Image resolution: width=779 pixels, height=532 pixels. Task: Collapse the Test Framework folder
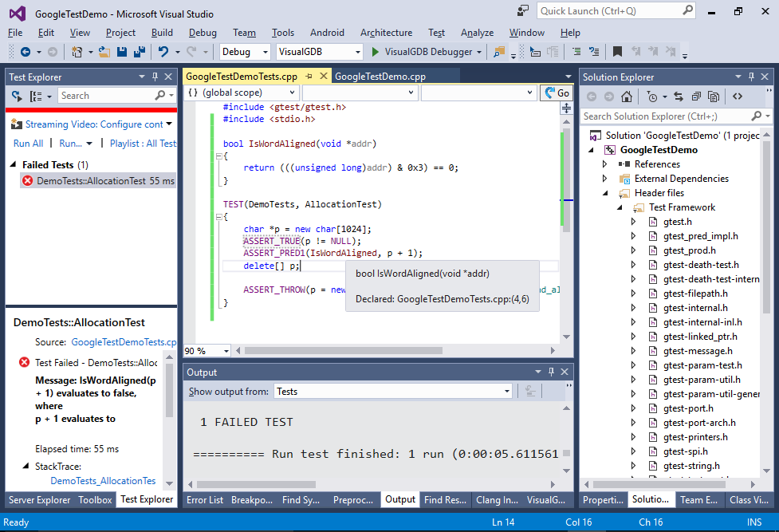coord(620,207)
